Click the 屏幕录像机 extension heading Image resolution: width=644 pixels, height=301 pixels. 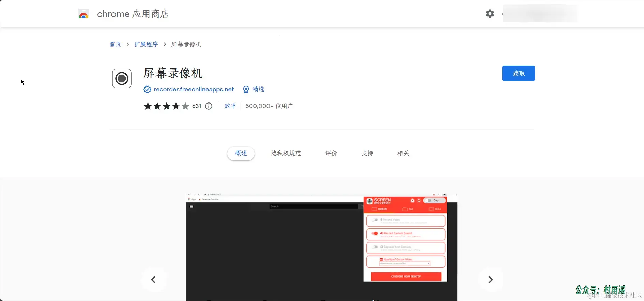tap(173, 73)
